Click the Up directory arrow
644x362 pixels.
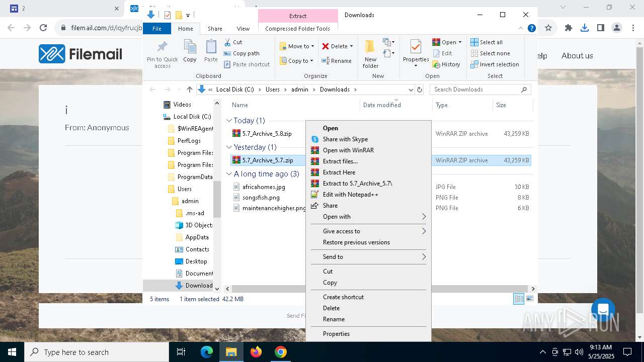tap(189, 89)
